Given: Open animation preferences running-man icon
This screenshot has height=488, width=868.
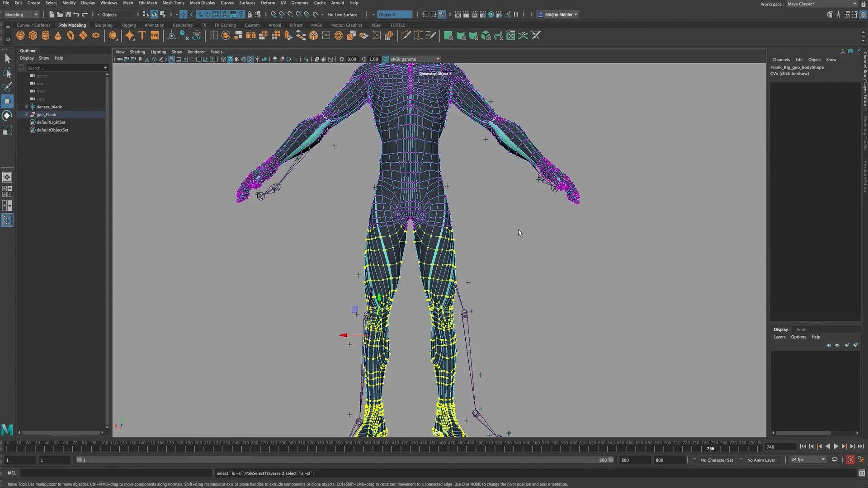Looking at the screenshot, I should [x=861, y=460].
